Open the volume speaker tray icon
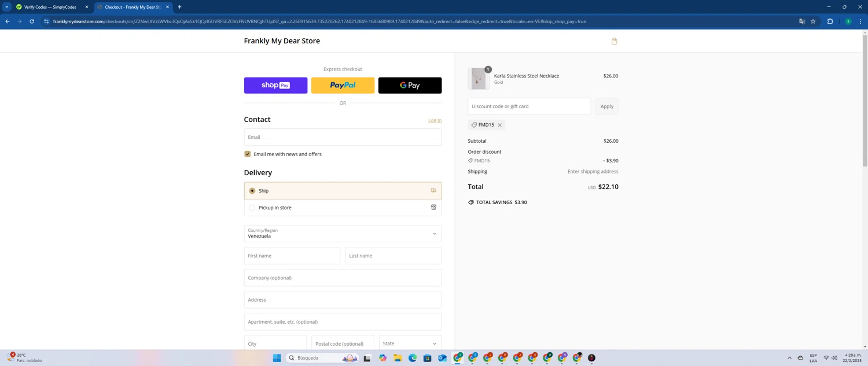Viewport: 868px width, 366px height. pos(834,358)
